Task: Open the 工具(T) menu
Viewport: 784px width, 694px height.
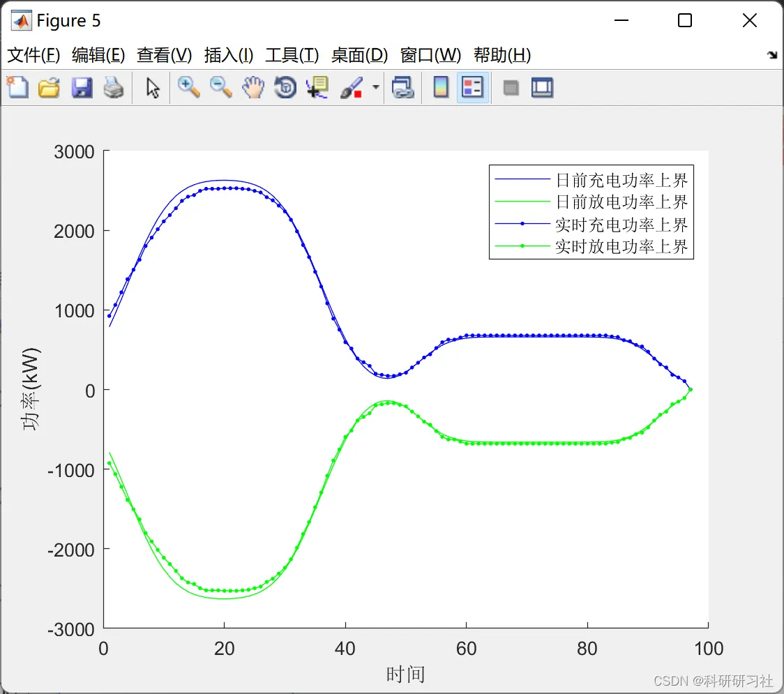Action: (292, 55)
